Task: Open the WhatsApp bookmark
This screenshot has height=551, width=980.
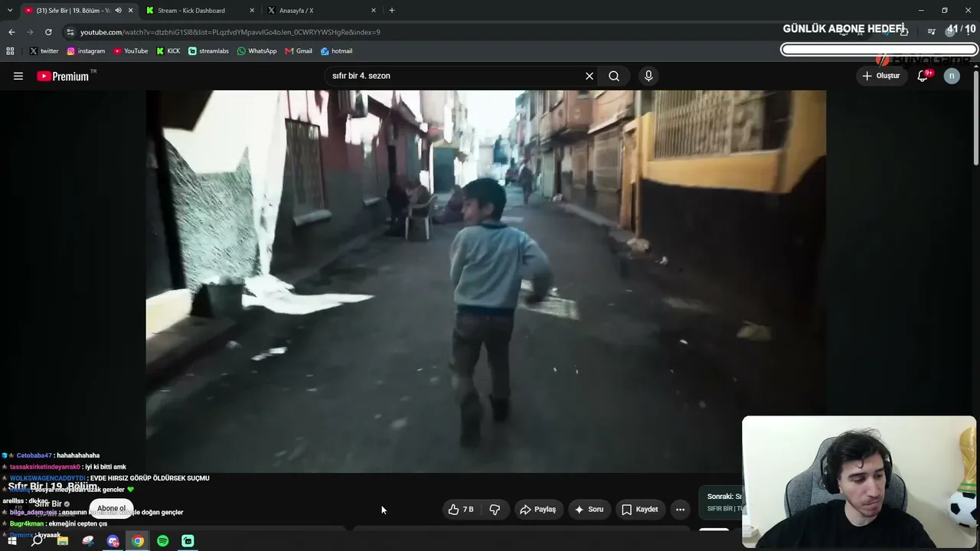Action: (x=256, y=51)
